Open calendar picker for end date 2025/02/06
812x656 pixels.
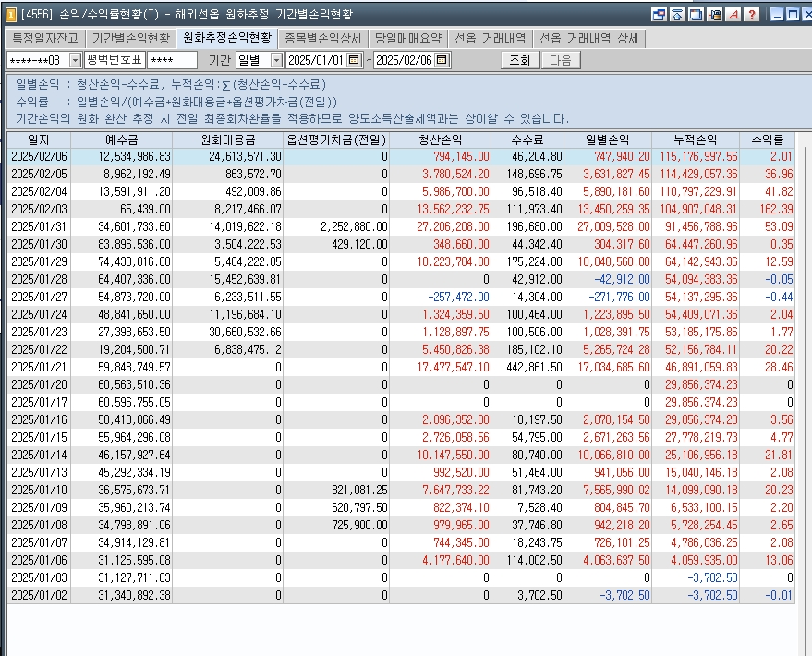(442, 60)
